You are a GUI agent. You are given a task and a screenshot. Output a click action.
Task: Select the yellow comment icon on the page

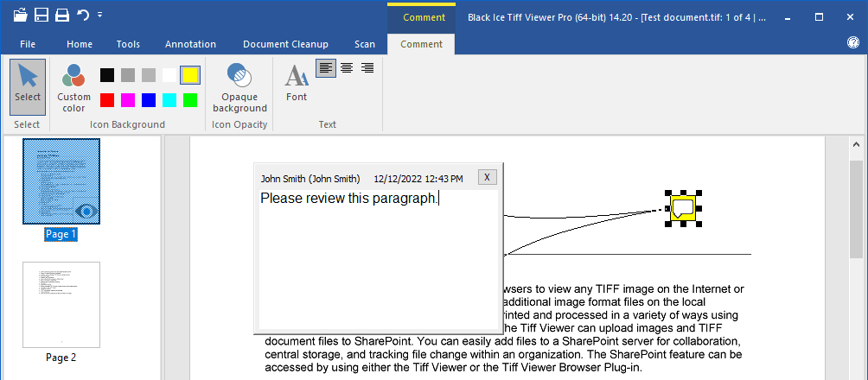pyautogui.click(x=682, y=208)
